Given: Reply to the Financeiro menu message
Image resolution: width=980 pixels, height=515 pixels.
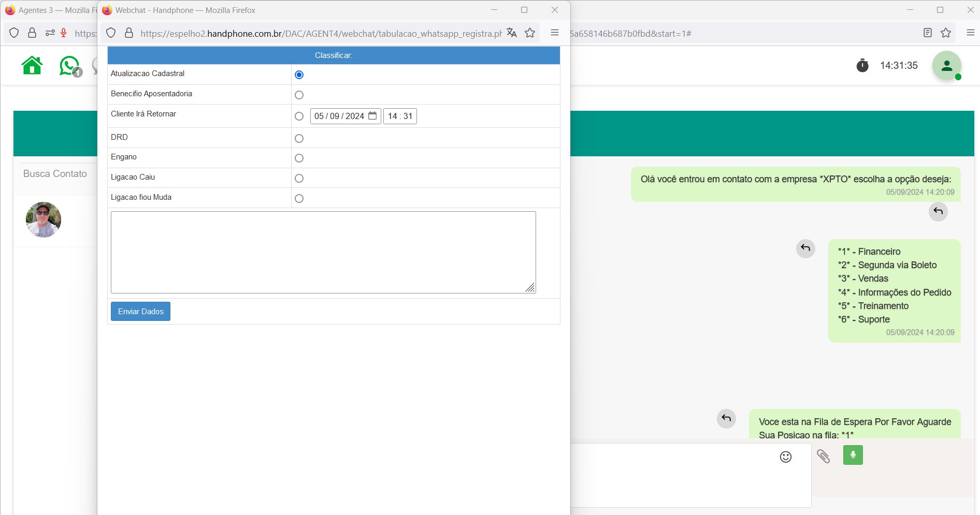Looking at the screenshot, I should (805, 248).
